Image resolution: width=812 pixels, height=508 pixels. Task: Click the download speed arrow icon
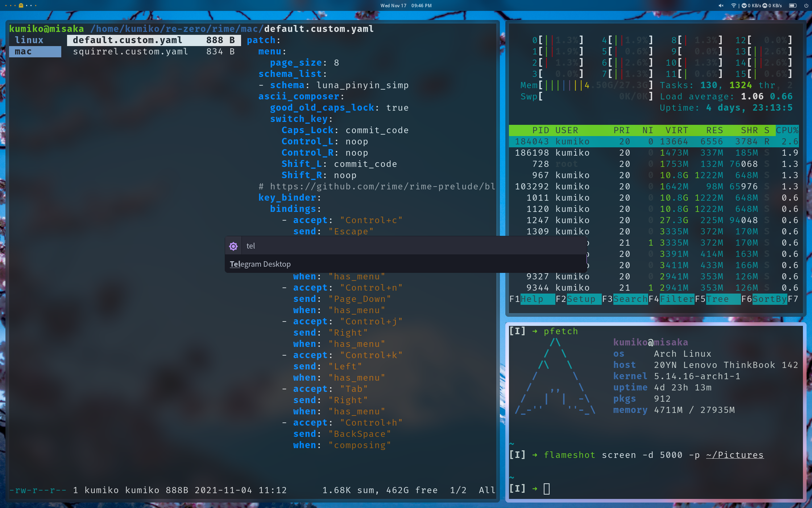[744, 5]
